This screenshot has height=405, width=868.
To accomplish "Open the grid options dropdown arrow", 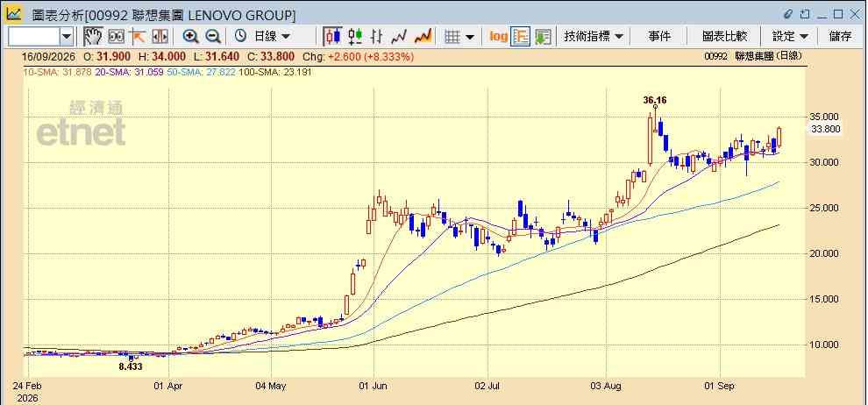I will [x=470, y=37].
